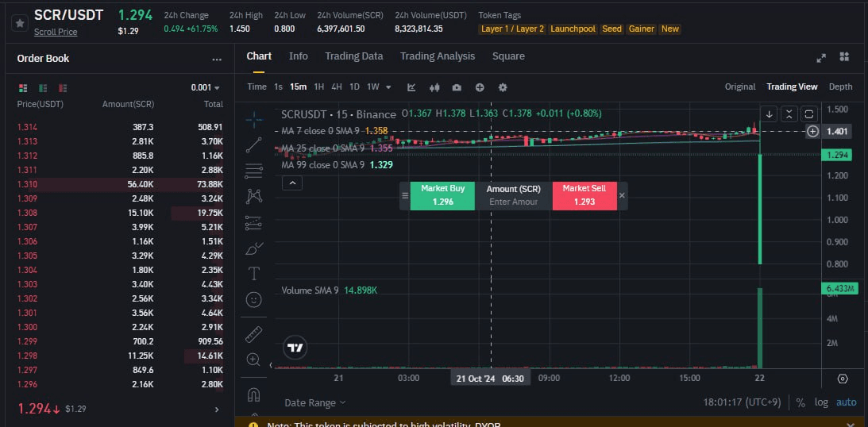Take a chart snapshot with camera icon
868x427 pixels.
457,87
